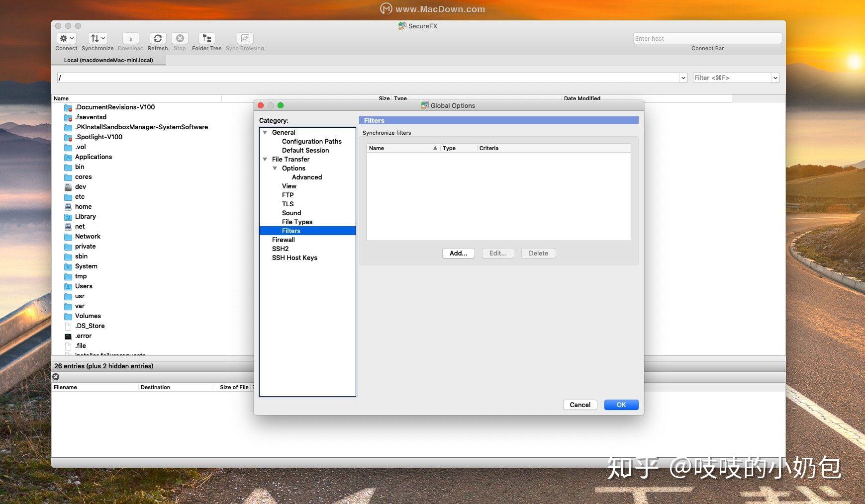Click the Delete filter button
865x504 pixels.
pos(539,253)
